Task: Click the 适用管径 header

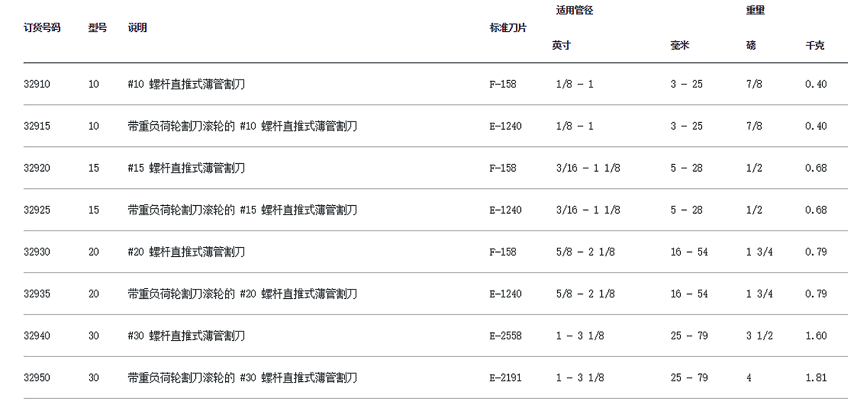Action: 575,10
